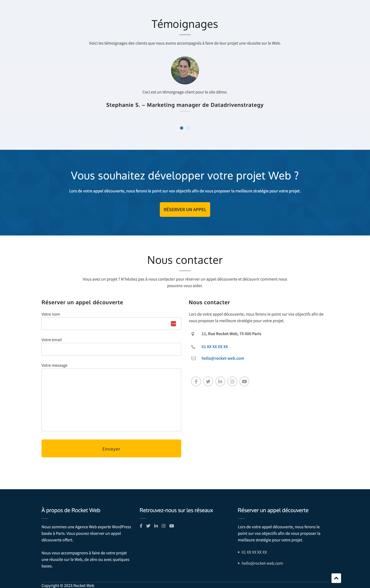
Task: Select the first testimonial slider dot
Action: [181, 128]
